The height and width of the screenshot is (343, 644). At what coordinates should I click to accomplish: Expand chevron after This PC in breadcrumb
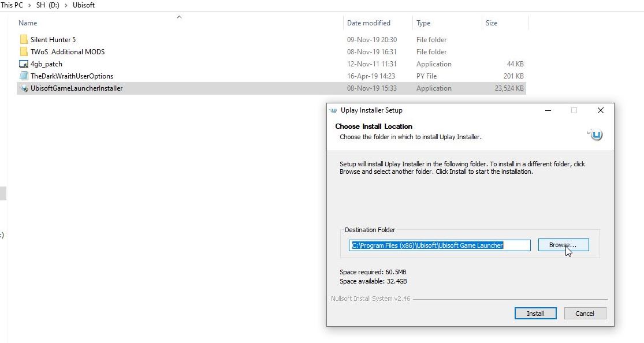click(29, 5)
